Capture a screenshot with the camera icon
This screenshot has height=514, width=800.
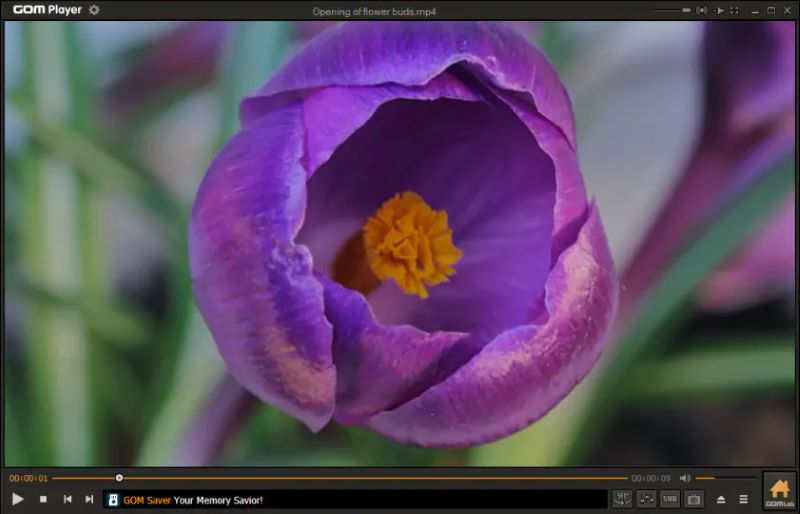[694, 499]
